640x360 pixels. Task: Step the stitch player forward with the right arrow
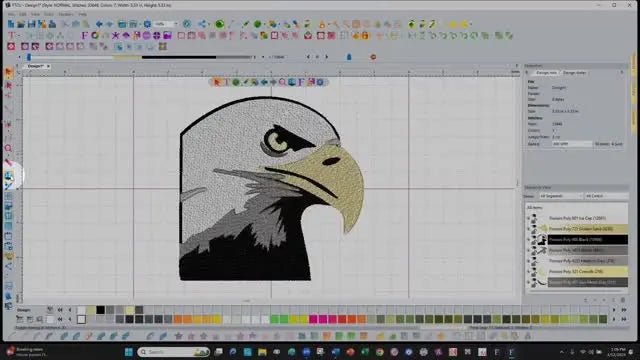327,57
